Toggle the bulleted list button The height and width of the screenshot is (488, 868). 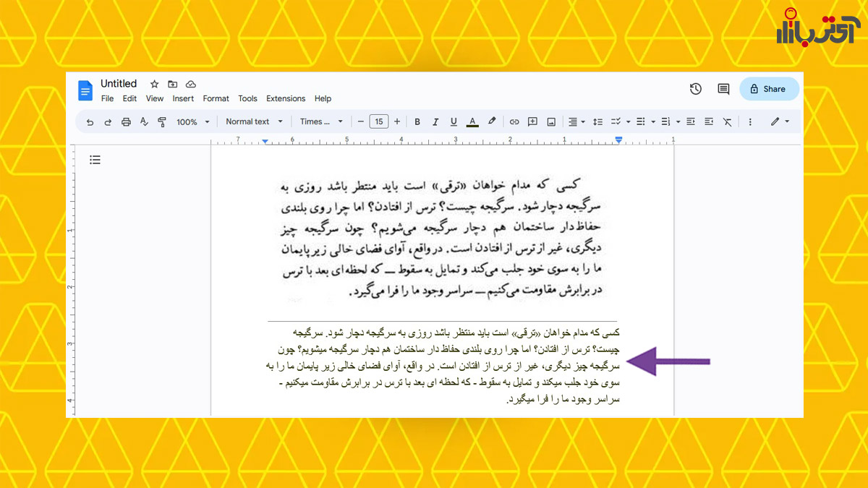click(x=640, y=121)
